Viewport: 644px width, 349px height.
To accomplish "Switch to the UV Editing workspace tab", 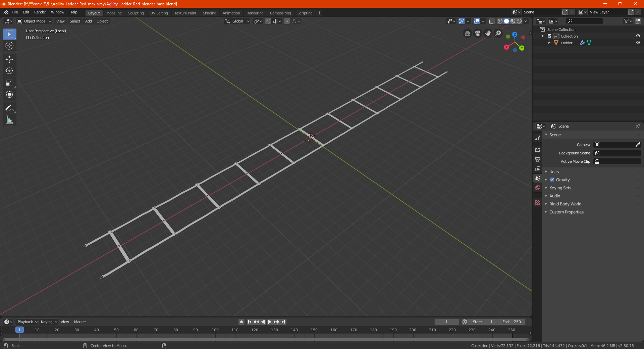I will [159, 13].
